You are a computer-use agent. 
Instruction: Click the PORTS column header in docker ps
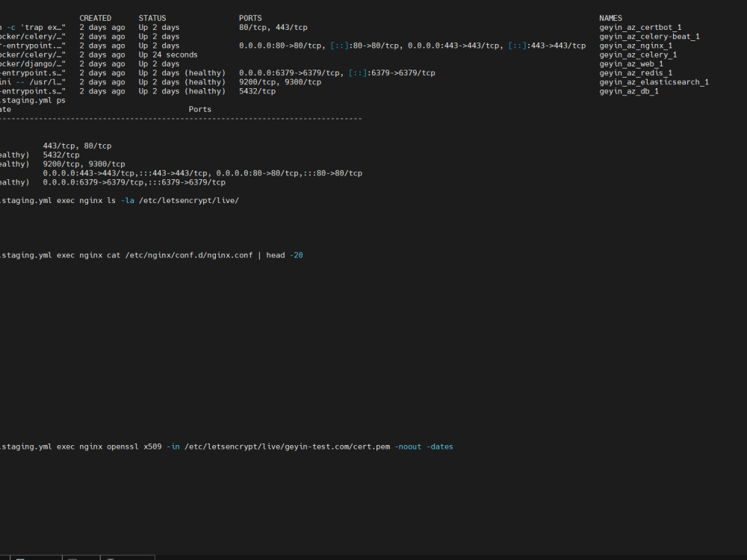click(250, 18)
